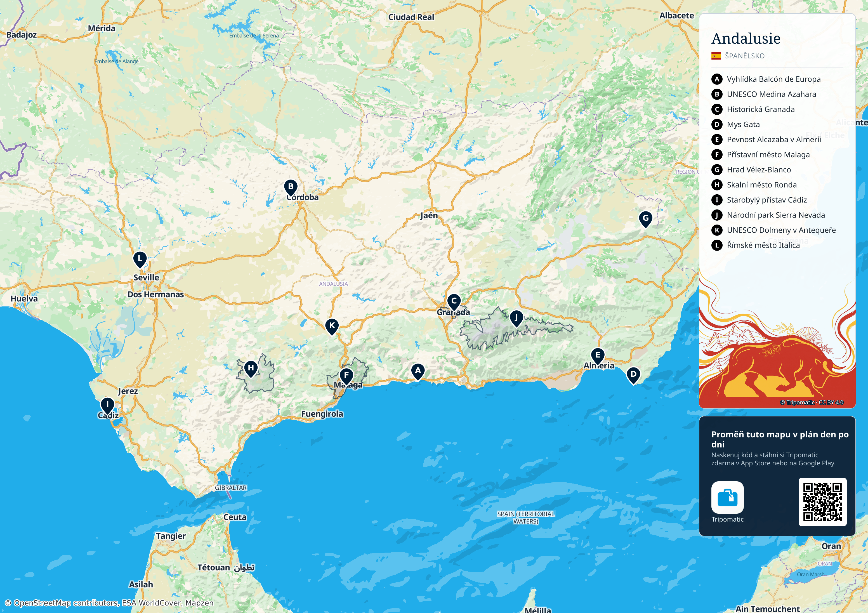Click the 'Jaén' city label

click(x=429, y=216)
